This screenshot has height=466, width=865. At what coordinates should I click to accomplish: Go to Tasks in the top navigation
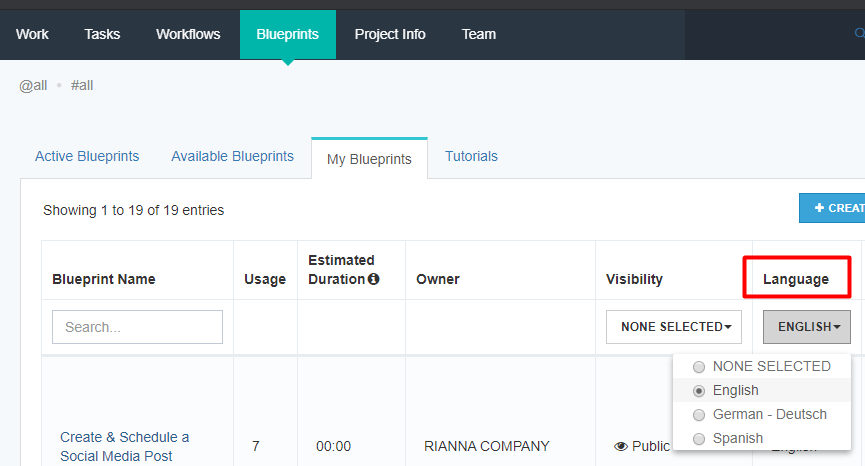pyautogui.click(x=102, y=34)
